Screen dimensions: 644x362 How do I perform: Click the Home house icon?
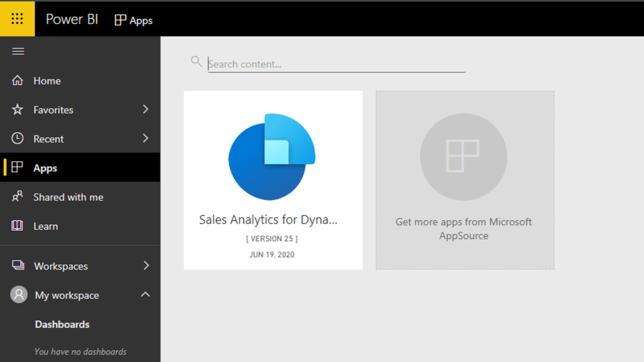(x=18, y=81)
